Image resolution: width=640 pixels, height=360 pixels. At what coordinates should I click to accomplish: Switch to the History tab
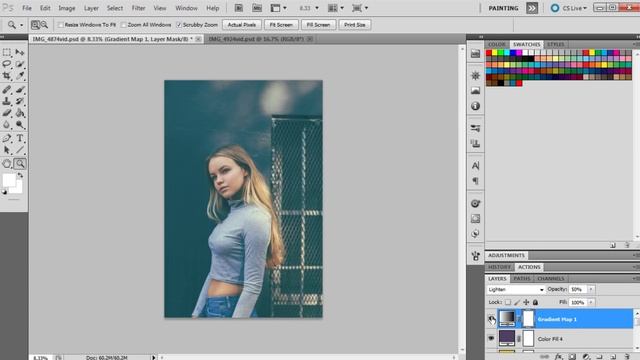coord(500,267)
